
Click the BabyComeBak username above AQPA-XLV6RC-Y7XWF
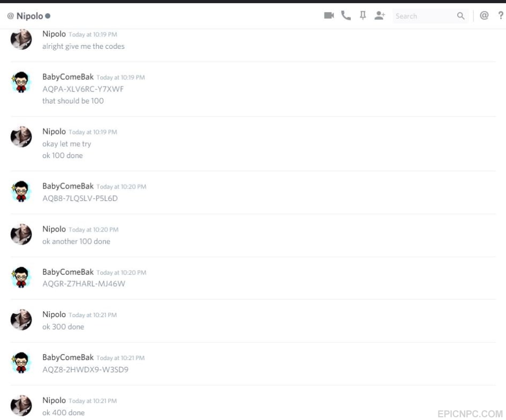coord(68,77)
